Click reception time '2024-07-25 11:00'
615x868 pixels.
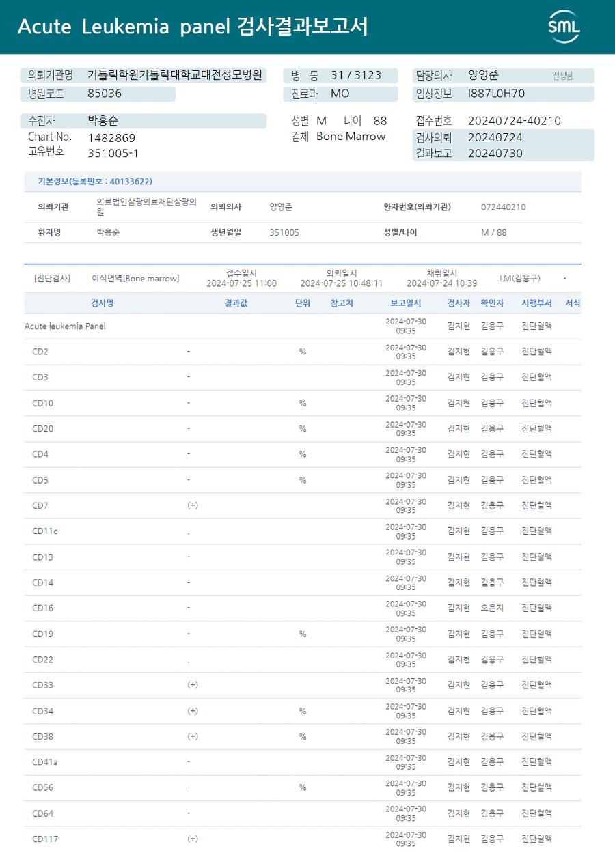tap(242, 283)
